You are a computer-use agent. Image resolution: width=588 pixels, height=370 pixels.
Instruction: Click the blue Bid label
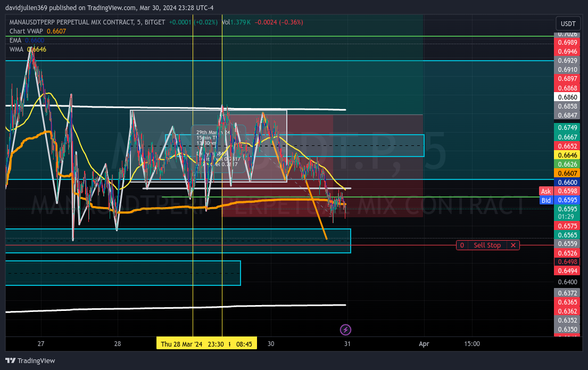pyautogui.click(x=546, y=200)
